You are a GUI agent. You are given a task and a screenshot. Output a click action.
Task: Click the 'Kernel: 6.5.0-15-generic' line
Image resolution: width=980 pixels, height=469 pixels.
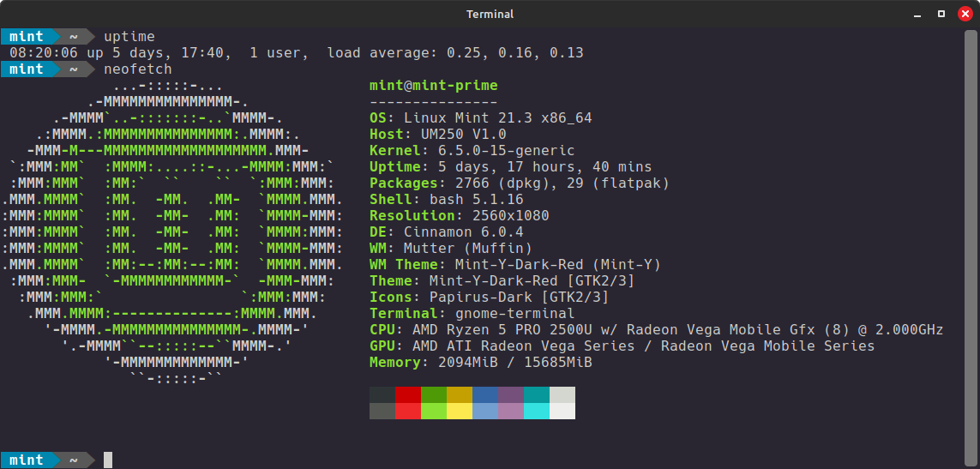(x=472, y=151)
